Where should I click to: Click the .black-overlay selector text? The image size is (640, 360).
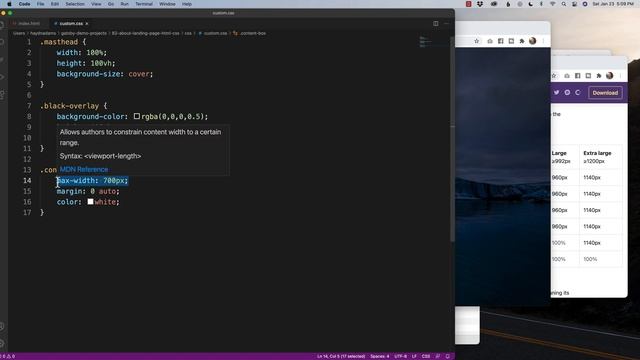point(69,106)
